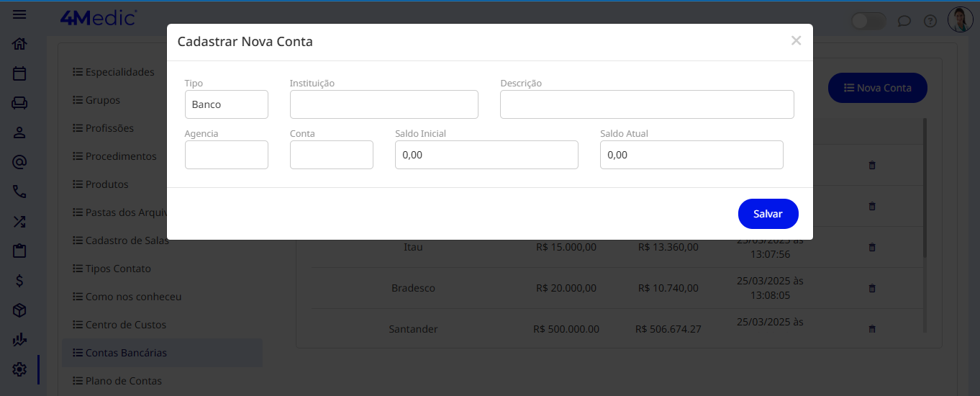
Task: Open Especialidades in the side menu
Action: 119,72
